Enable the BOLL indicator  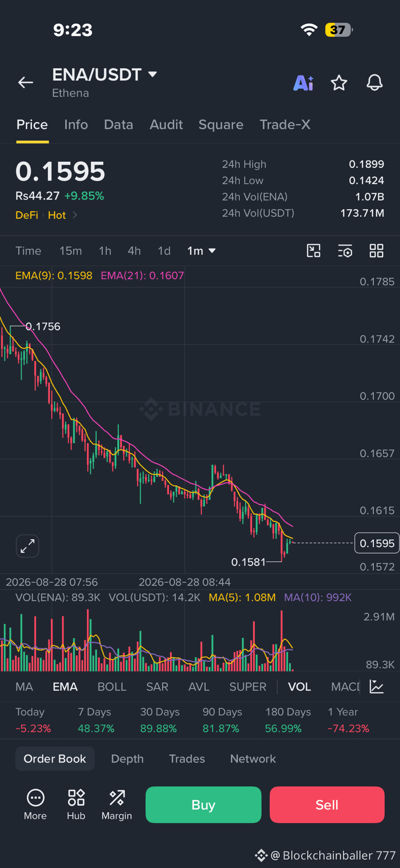click(x=112, y=687)
